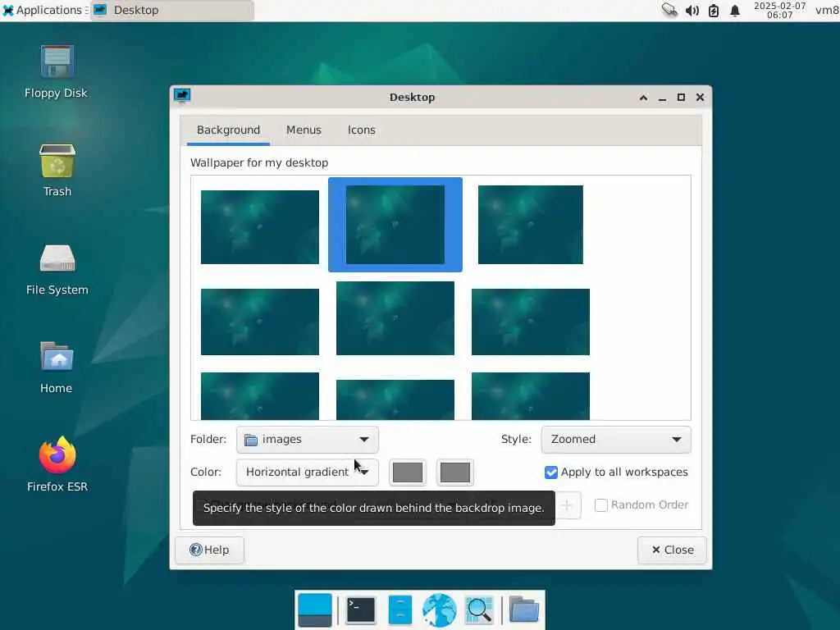Select the first wallpaper in the second row
The height and width of the screenshot is (630, 840).
[x=260, y=322]
